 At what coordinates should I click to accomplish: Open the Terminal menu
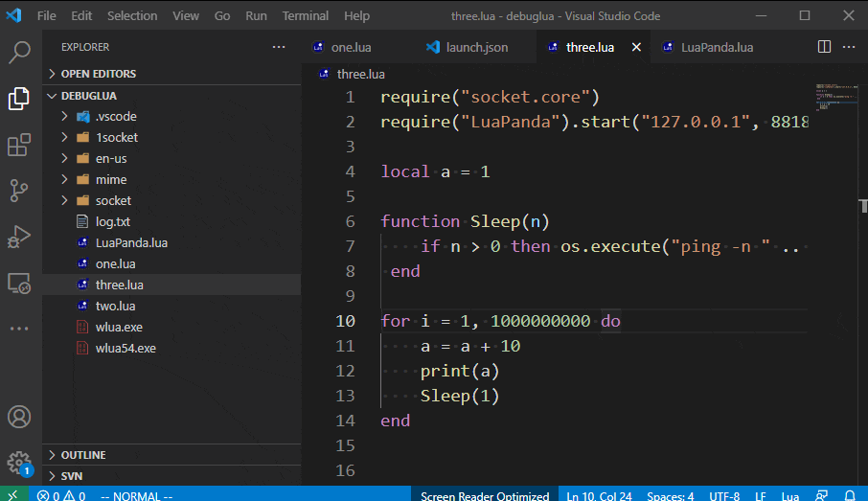305,15
